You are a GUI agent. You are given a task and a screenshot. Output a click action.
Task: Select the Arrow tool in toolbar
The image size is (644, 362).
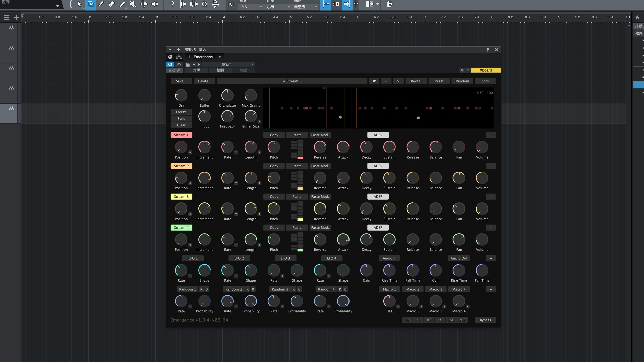pos(79,4)
